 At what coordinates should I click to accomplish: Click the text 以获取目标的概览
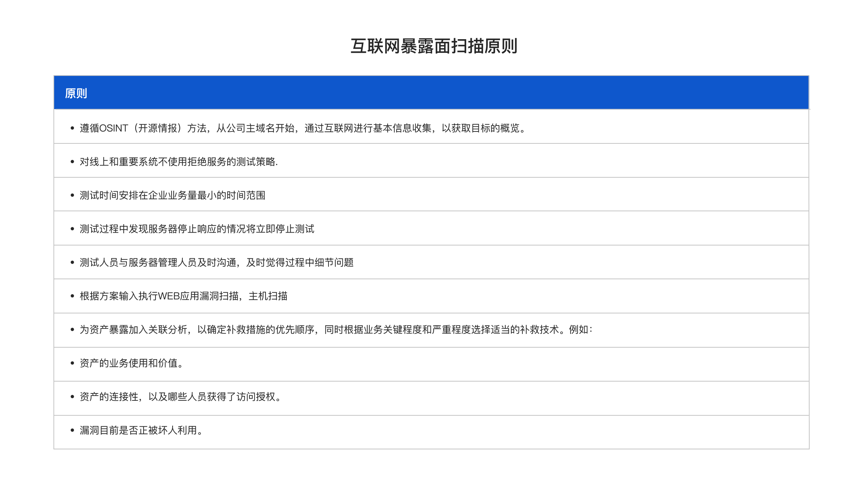480,128
